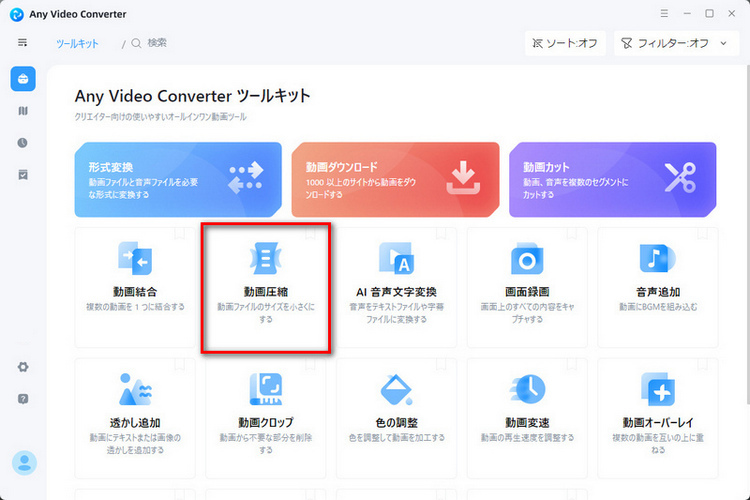Screen dimensions: 750x500
Task: Select the 動画オーバーレイ overlay tool
Action: 658,418
